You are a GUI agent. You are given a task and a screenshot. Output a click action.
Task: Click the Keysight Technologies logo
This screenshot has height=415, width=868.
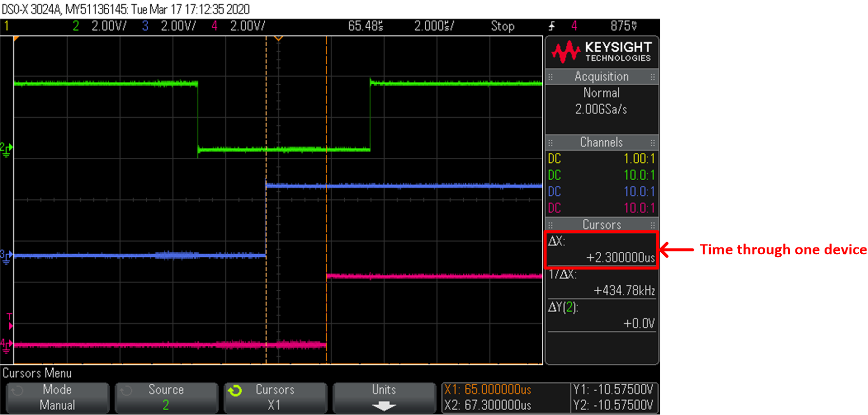coord(602,52)
